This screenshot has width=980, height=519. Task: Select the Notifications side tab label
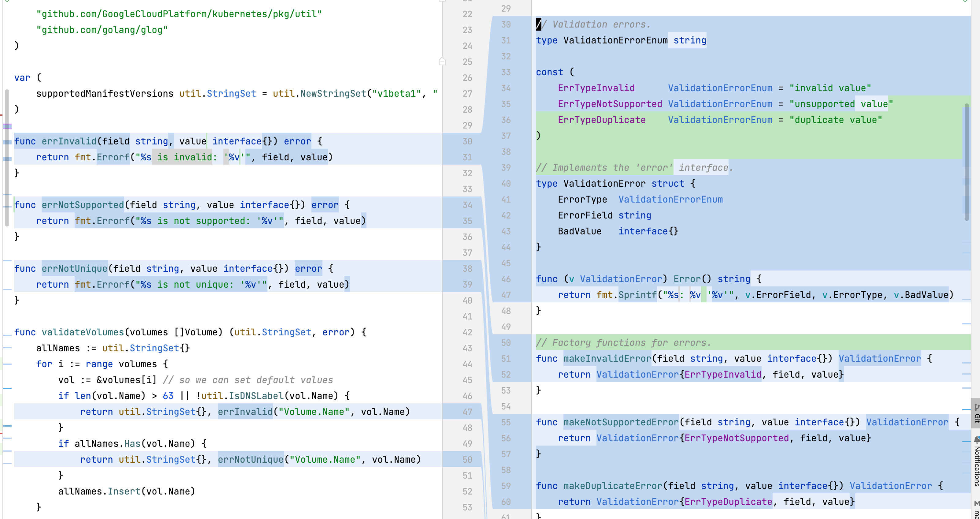pos(976,466)
